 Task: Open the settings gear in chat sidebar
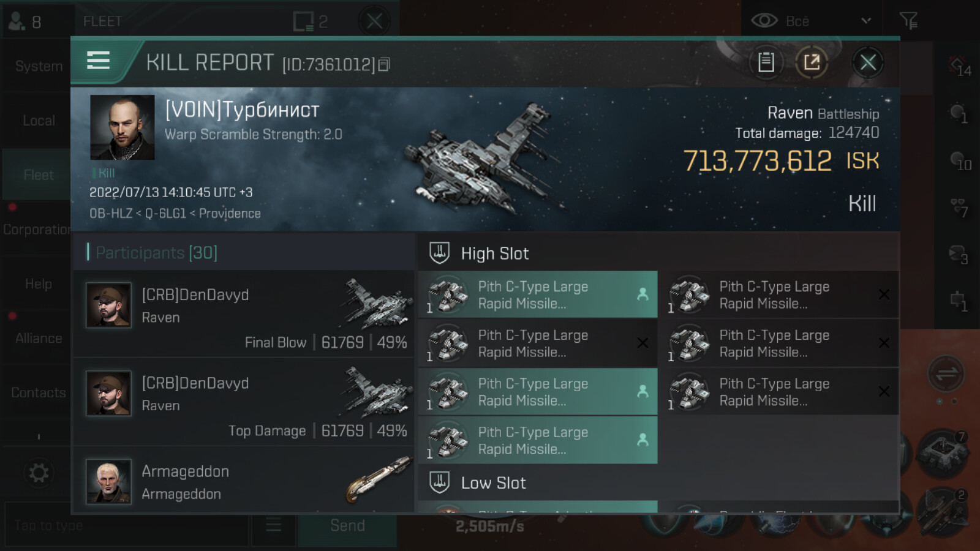click(x=39, y=473)
